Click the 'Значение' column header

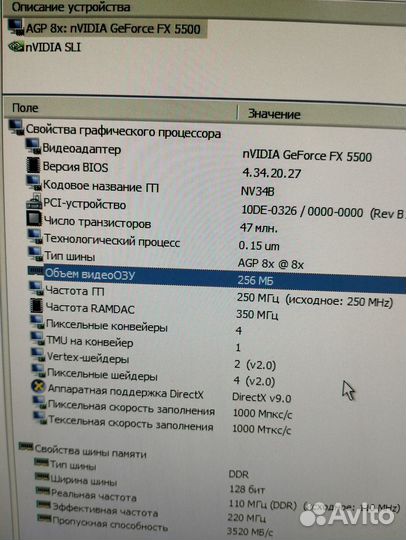coord(274,114)
